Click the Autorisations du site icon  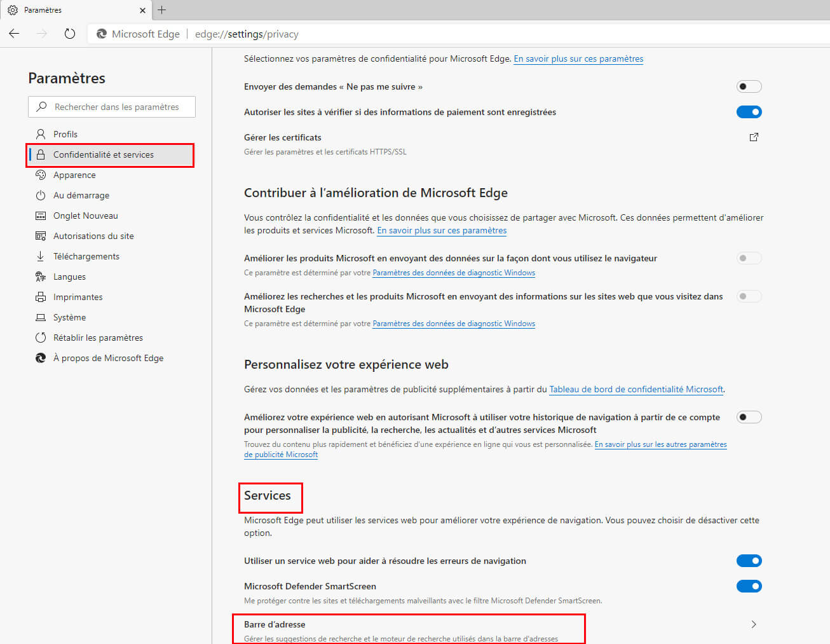click(41, 236)
